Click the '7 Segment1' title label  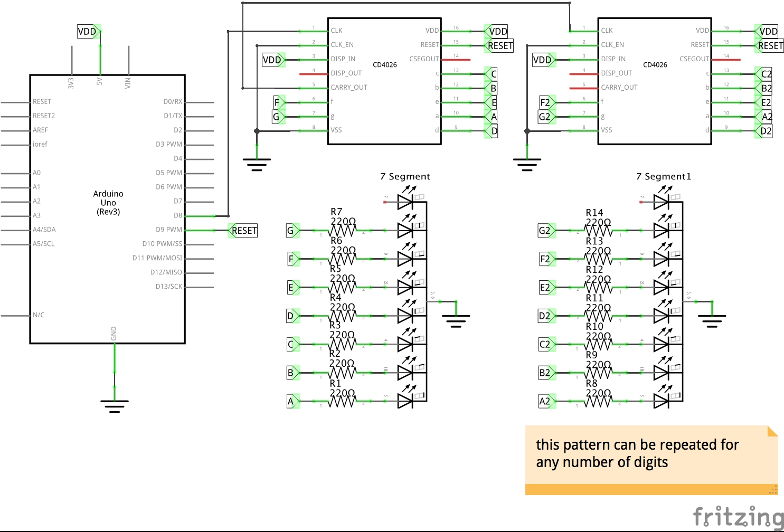click(x=664, y=176)
